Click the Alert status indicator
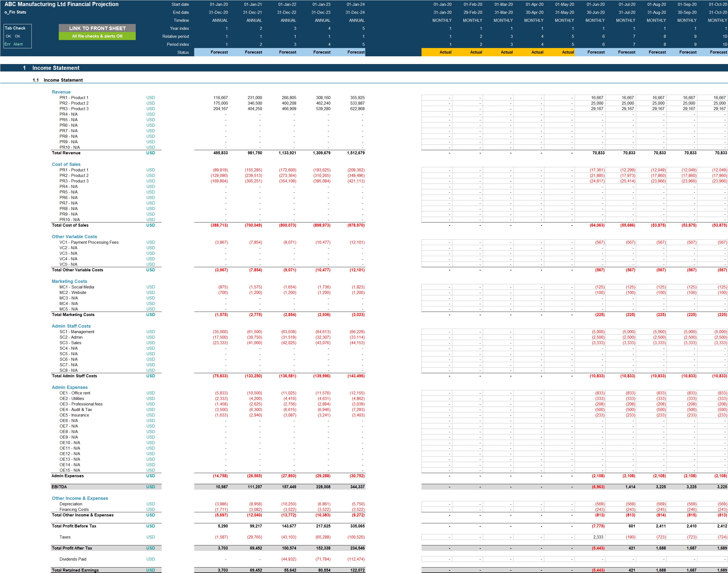Screen dimensions: 728x573 click(x=18, y=44)
